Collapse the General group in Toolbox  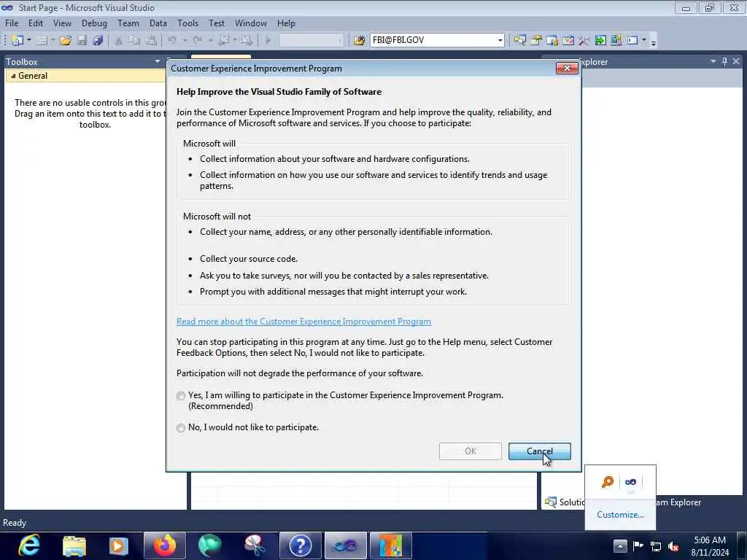pos(13,76)
